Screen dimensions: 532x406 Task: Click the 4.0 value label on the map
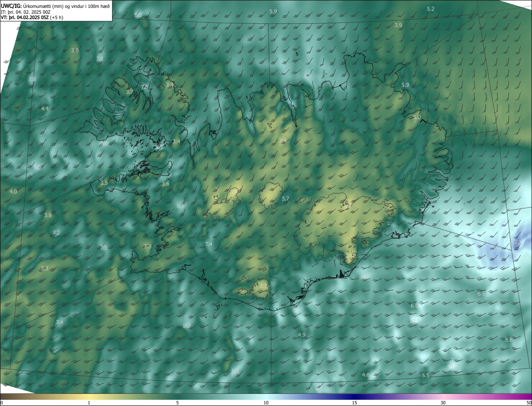click(13, 191)
